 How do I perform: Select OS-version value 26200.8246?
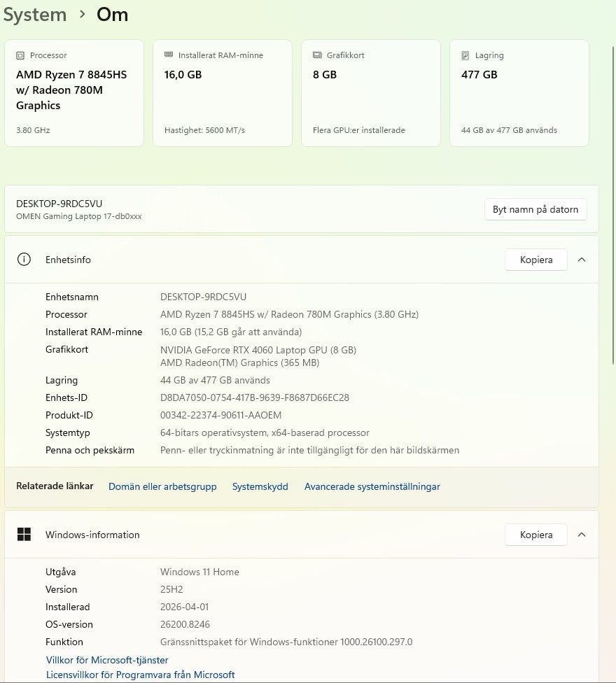point(185,624)
